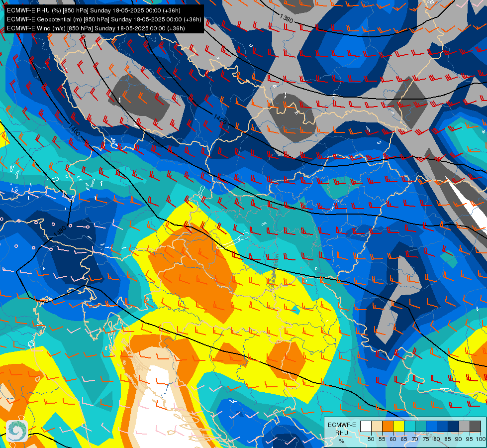Click the 1460 geopotential contour label
The height and width of the screenshot is (448, 487).
[75, 130]
